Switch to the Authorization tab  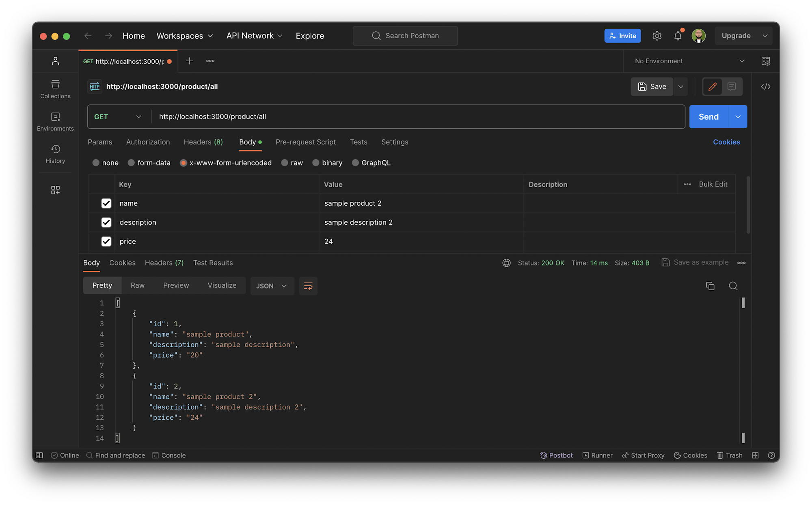(x=148, y=142)
